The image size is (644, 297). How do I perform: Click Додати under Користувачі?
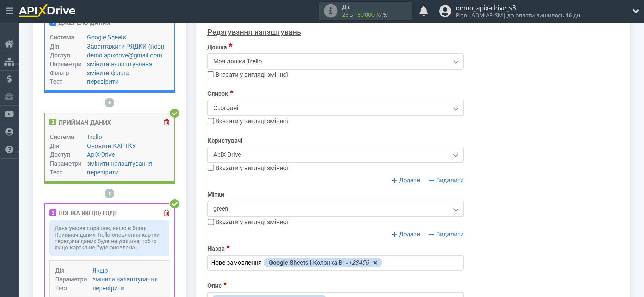pos(406,180)
